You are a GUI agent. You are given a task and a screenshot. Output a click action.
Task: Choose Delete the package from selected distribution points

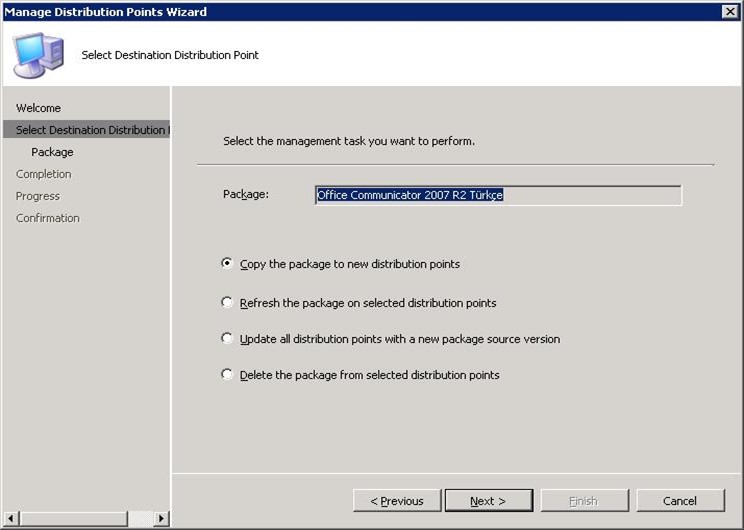click(x=228, y=375)
